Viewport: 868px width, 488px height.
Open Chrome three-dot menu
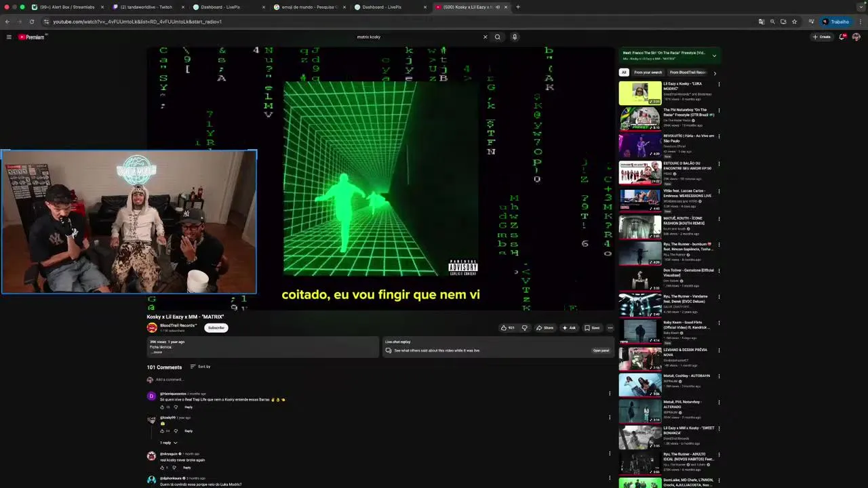tap(860, 22)
